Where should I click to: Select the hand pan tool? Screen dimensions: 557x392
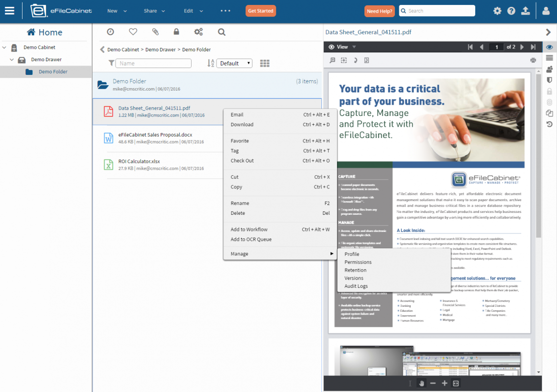[422, 383]
